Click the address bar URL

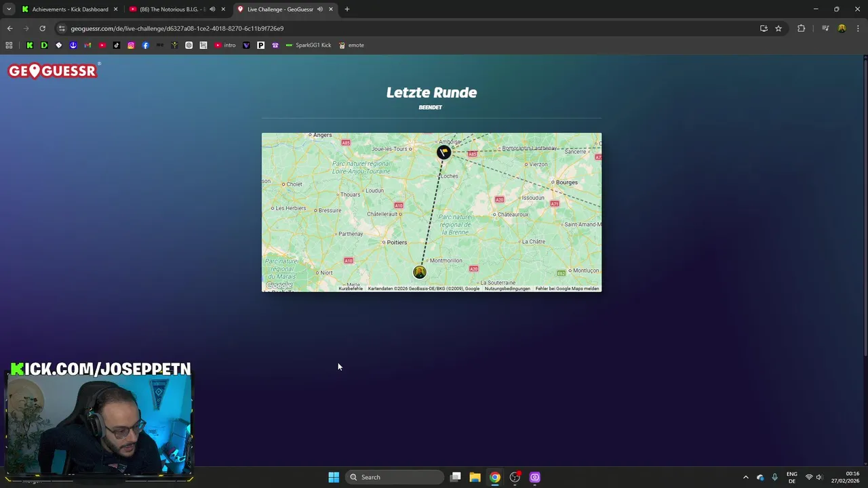177,28
